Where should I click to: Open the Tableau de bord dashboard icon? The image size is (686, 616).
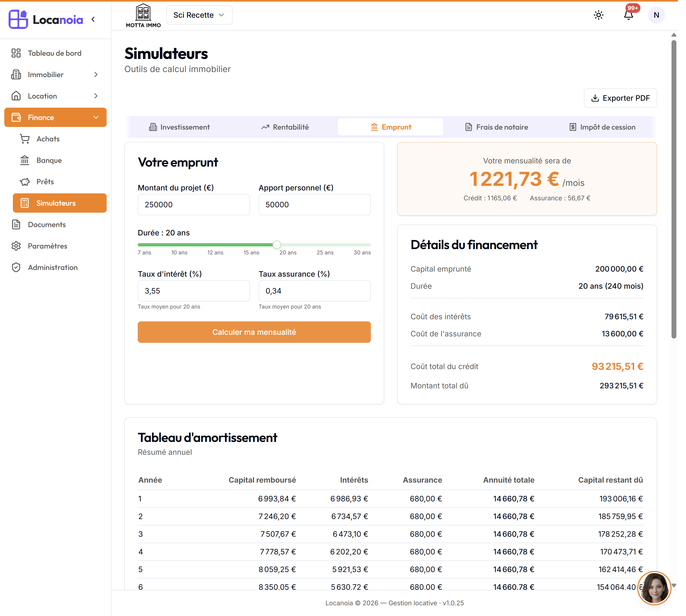(x=16, y=53)
